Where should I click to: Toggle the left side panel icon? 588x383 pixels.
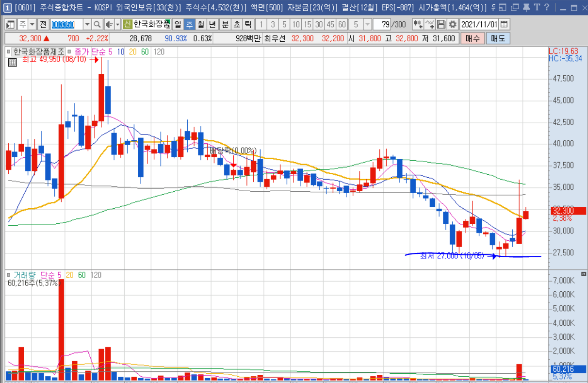pyautogui.click(x=10, y=24)
